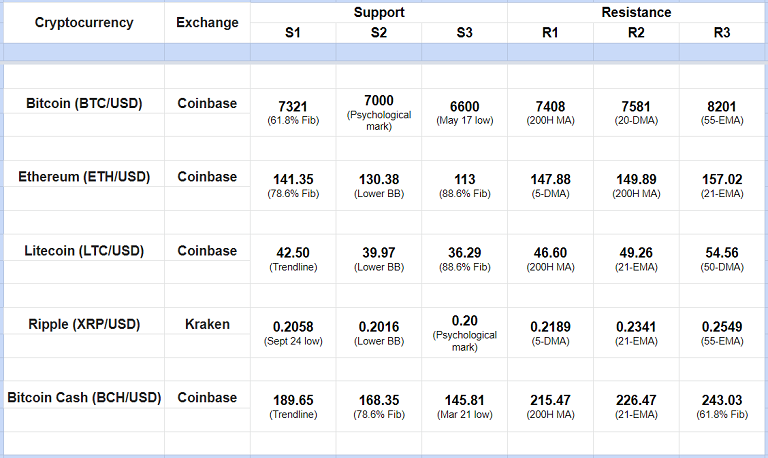Viewport: 768px width, 458px height.
Task: Click the Resistance group header
Action: point(636,13)
